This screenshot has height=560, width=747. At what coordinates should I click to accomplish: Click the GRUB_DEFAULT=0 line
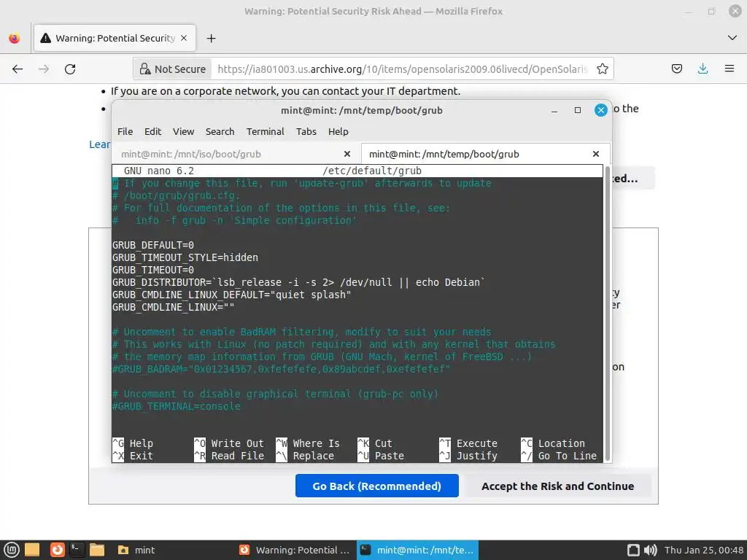click(x=153, y=245)
